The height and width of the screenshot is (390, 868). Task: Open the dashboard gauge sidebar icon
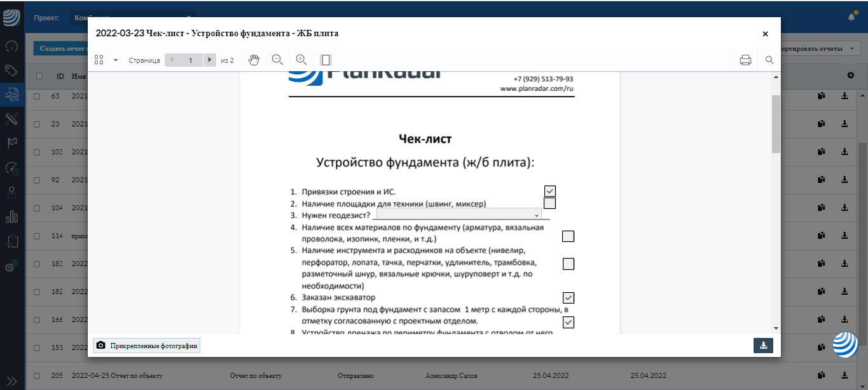(11, 46)
